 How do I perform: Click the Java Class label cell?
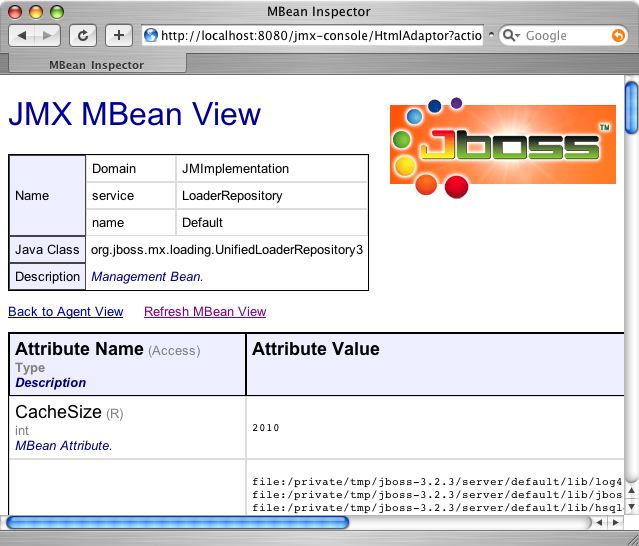click(47, 249)
